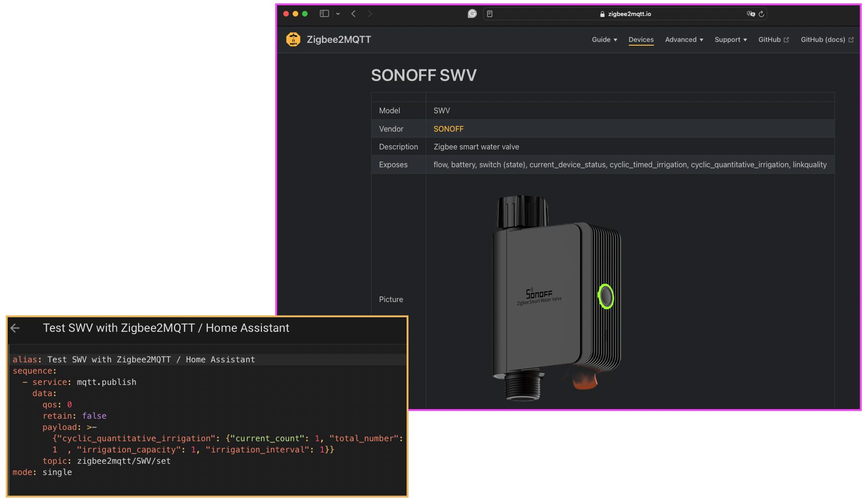Click the mqtt.publish service line

pyautogui.click(x=79, y=382)
